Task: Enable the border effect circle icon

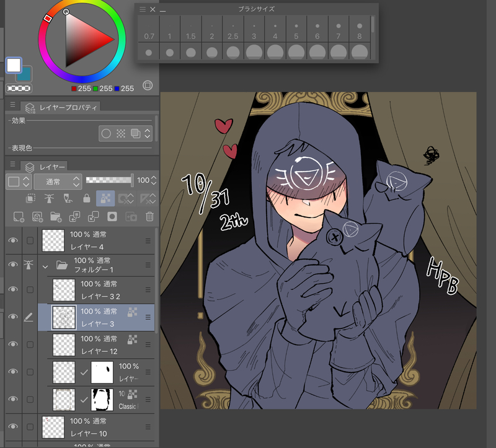Action: [x=106, y=134]
